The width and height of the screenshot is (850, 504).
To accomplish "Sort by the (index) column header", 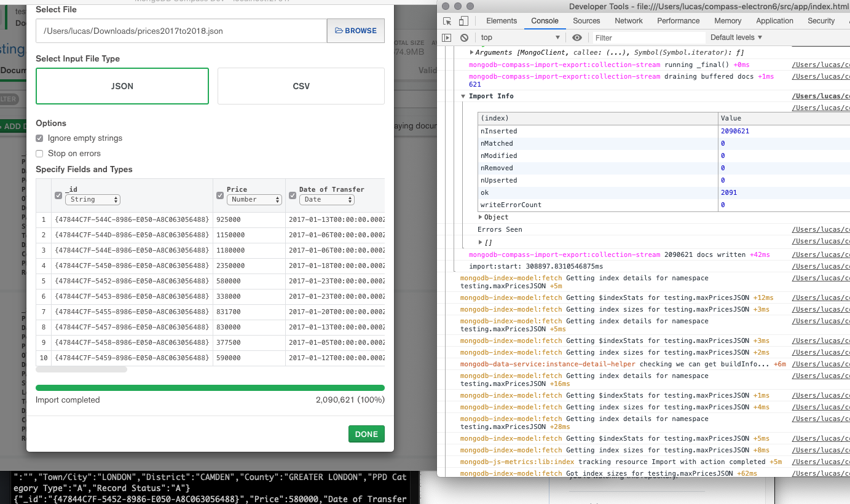I will tap(597, 118).
